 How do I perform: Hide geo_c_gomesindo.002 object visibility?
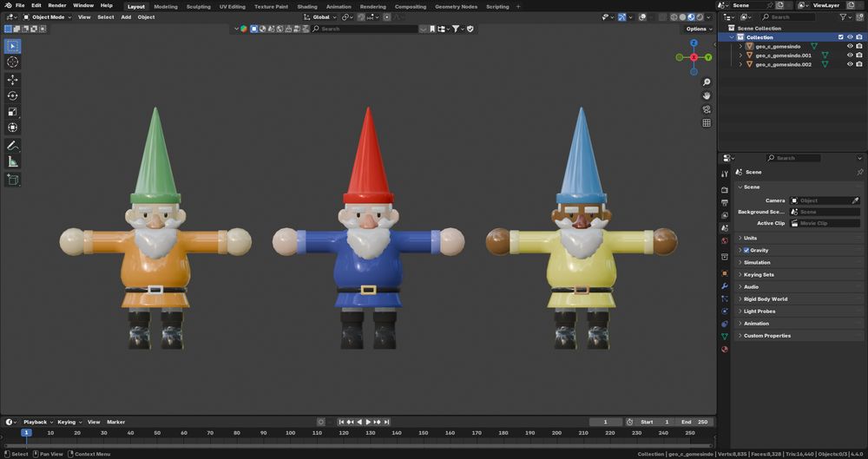[850, 64]
